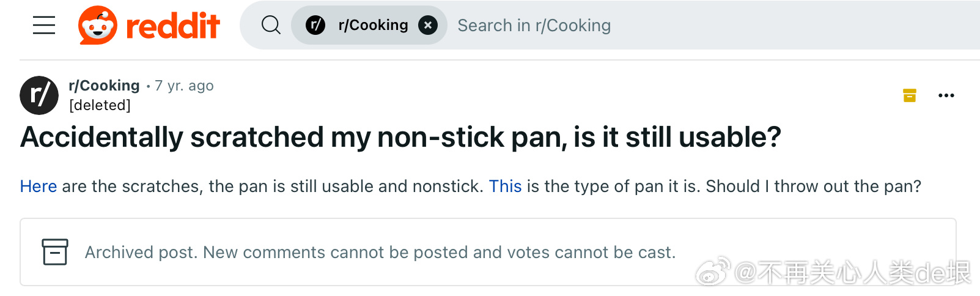
Task: Click the "7 yr. ago" timestamp
Action: pyautogui.click(x=184, y=86)
